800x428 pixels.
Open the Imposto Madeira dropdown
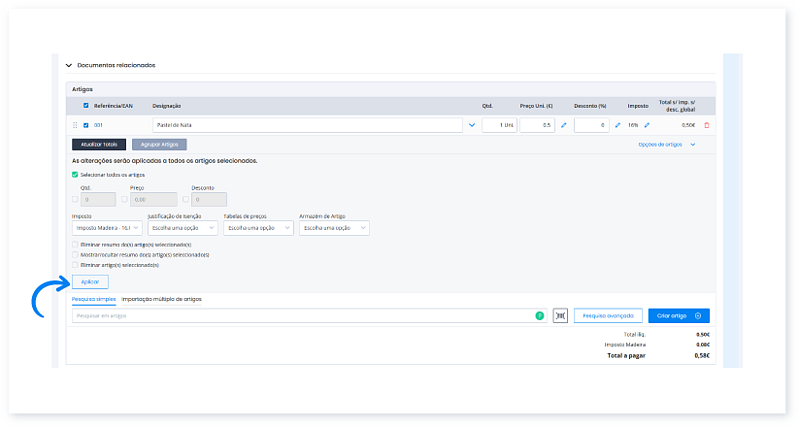tap(105, 228)
